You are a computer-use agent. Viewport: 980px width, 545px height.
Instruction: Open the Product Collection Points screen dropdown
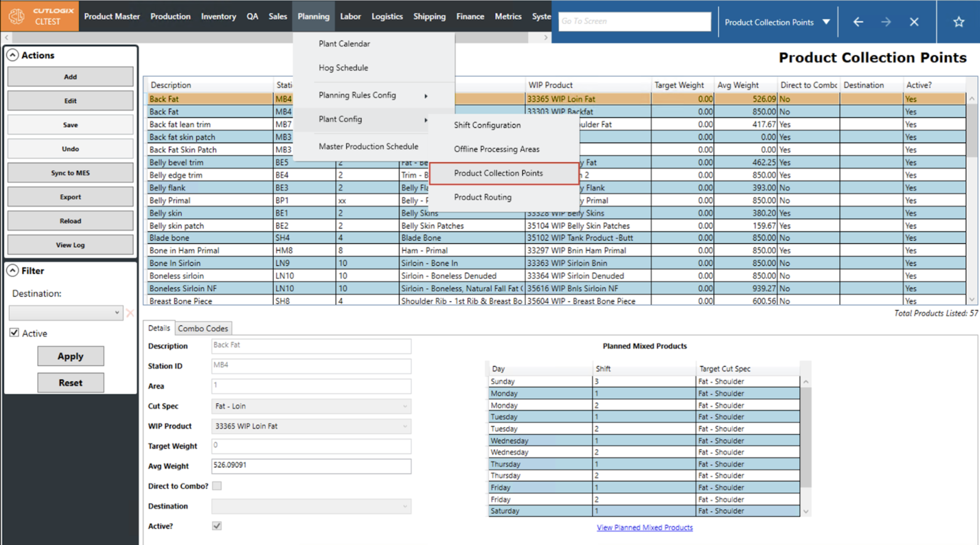pyautogui.click(x=826, y=22)
